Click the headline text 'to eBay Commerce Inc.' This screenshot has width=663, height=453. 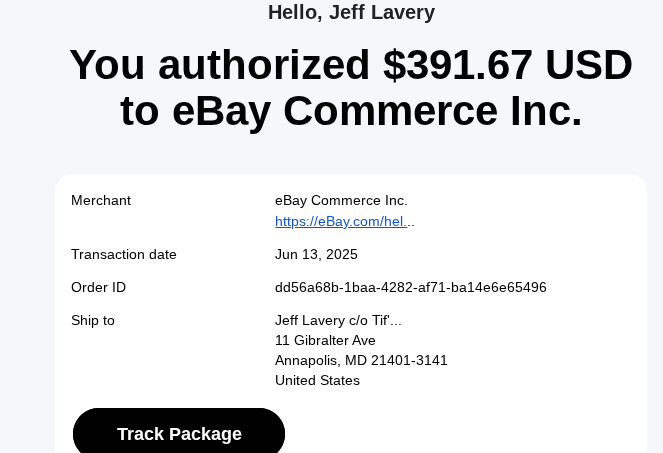[x=351, y=110]
